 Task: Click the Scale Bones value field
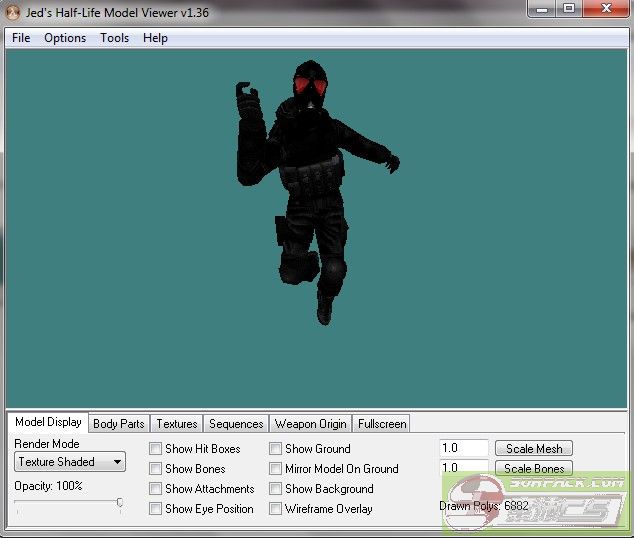pyautogui.click(x=464, y=468)
